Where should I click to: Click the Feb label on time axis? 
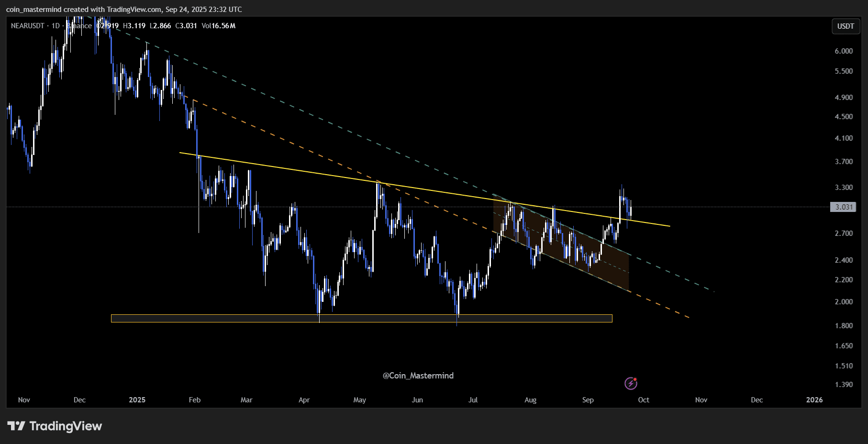click(x=195, y=400)
